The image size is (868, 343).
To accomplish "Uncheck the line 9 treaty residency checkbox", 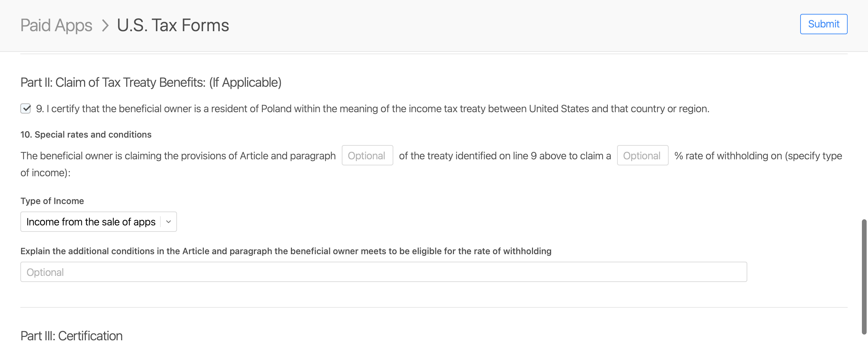I will click(26, 109).
